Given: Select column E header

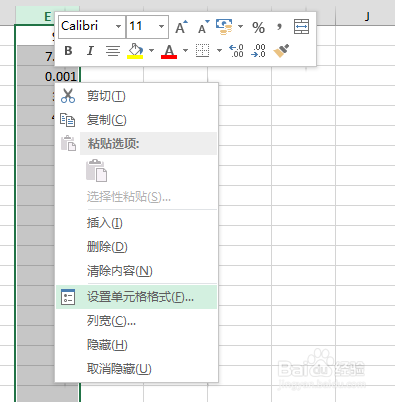Looking at the screenshot, I should point(47,16).
